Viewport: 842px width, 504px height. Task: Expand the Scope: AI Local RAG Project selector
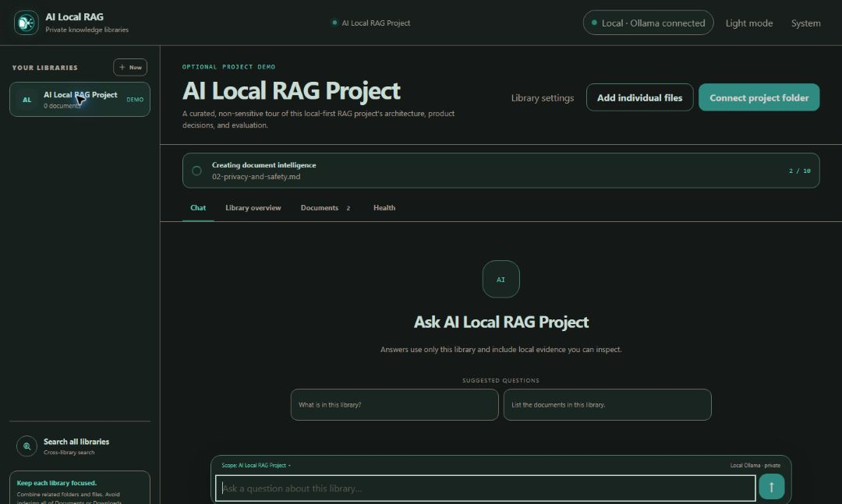256,465
